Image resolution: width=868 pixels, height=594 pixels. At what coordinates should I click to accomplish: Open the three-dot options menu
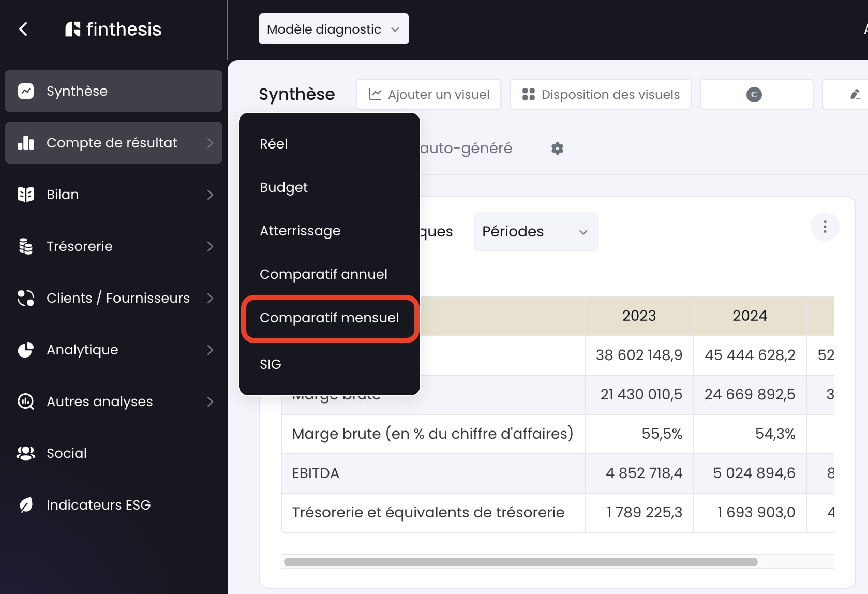tap(825, 227)
